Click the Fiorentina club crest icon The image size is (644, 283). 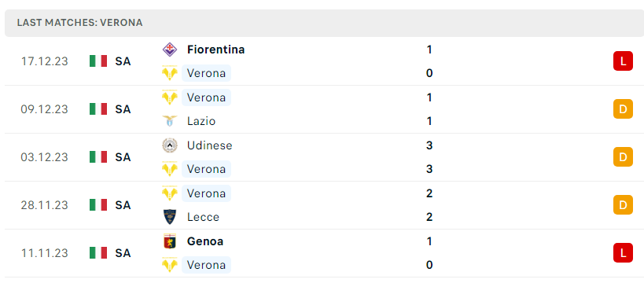pyautogui.click(x=170, y=50)
